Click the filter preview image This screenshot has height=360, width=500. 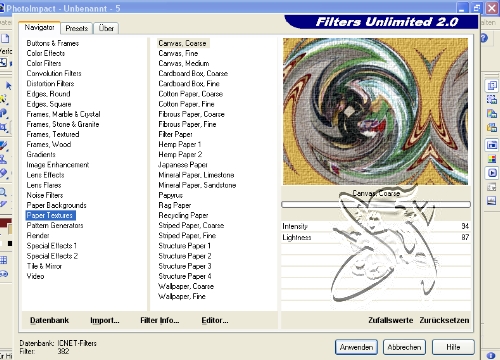tap(375, 111)
